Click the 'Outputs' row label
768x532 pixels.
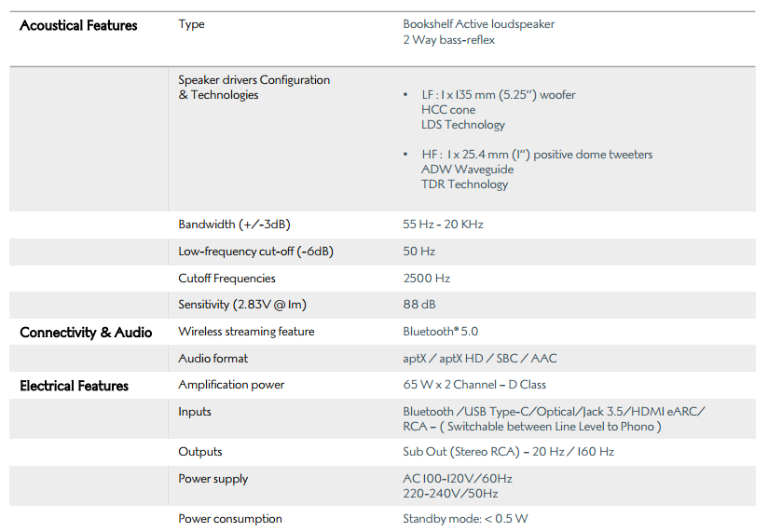click(199, 452)
